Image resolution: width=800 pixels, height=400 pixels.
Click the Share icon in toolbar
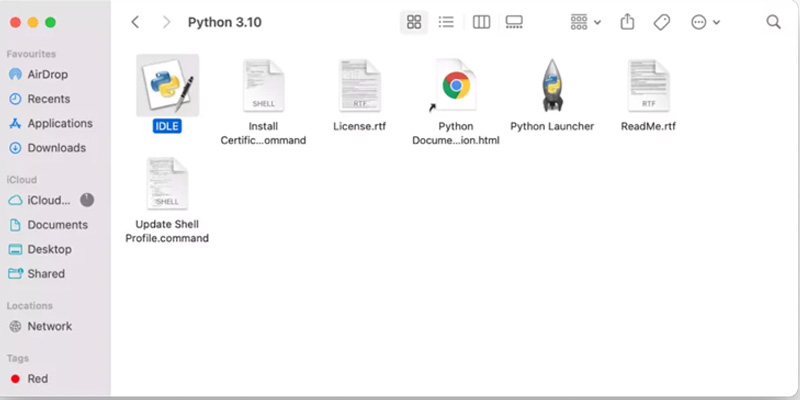[628, 22]
